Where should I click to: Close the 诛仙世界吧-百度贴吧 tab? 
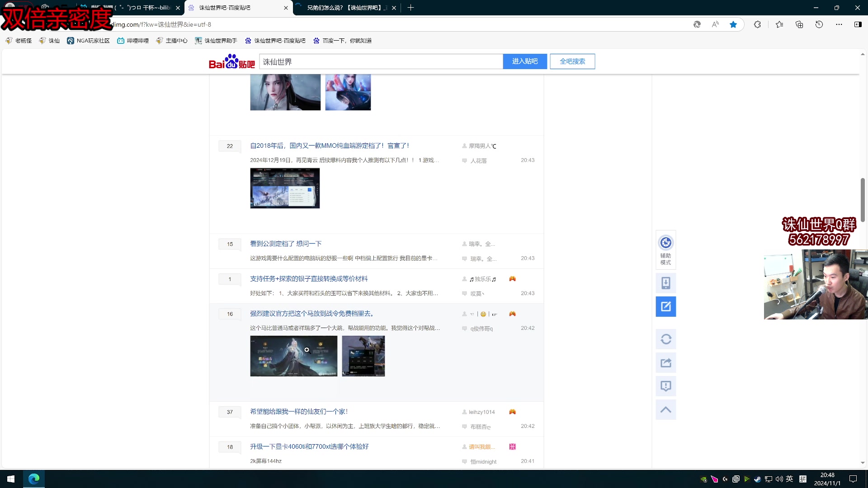[x=286, y=8]
